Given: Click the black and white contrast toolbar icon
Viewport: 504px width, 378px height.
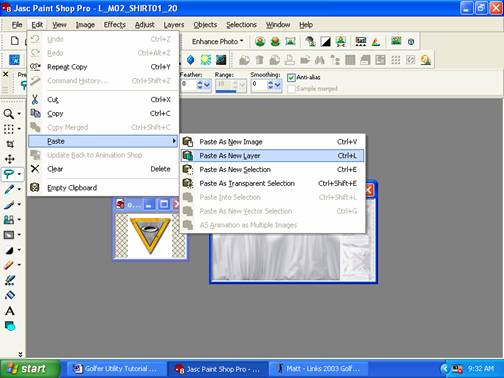Looking at the screenshot, I should click(x=325, y=42).
